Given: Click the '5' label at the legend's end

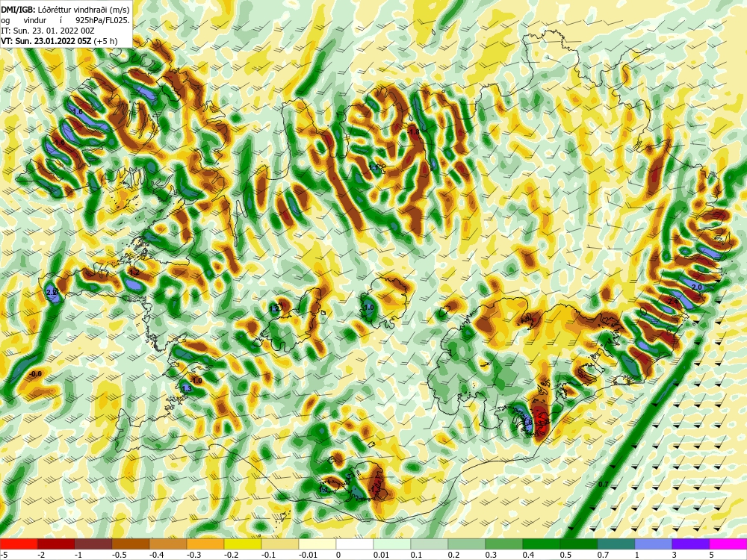Looking at the screenshot, I should [712, 554].
